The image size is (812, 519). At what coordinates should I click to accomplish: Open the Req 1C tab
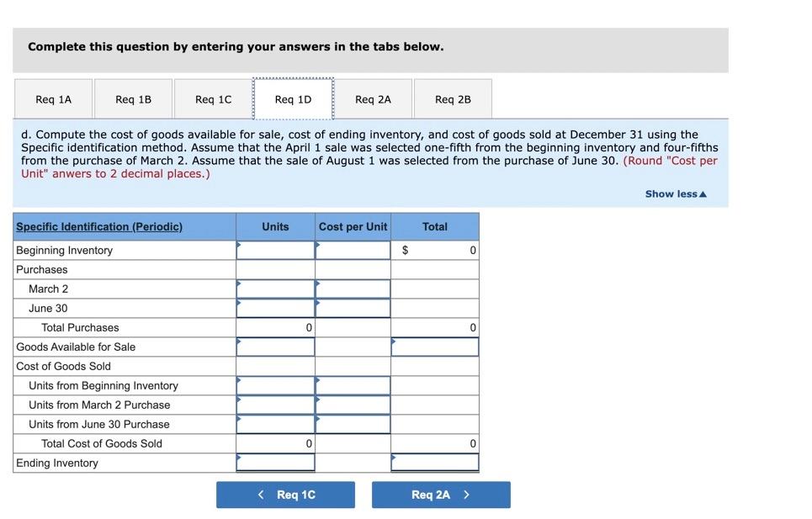[213, 98]
